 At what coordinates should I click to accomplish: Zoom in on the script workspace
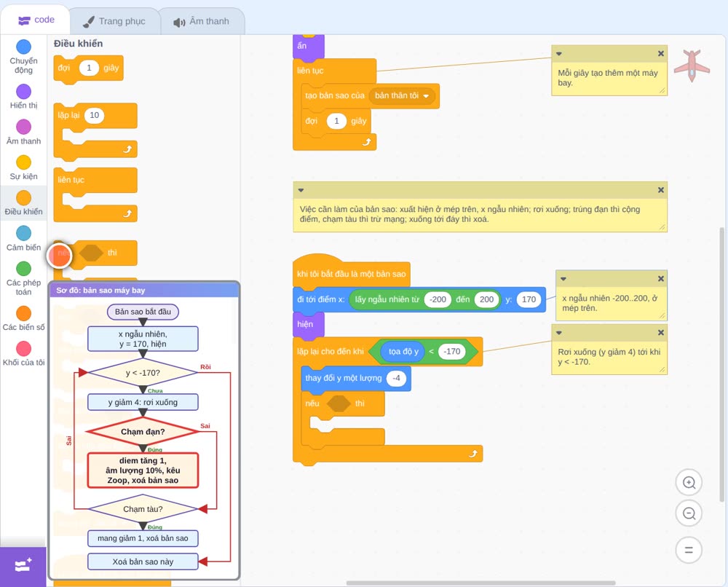(689, 483)
